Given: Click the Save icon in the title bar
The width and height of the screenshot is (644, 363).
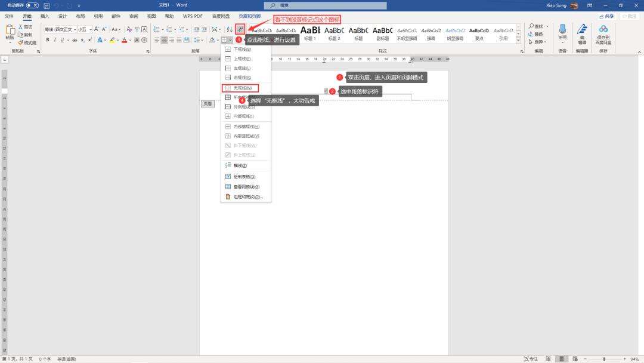Looking at the screenshot, I should 47,5.
